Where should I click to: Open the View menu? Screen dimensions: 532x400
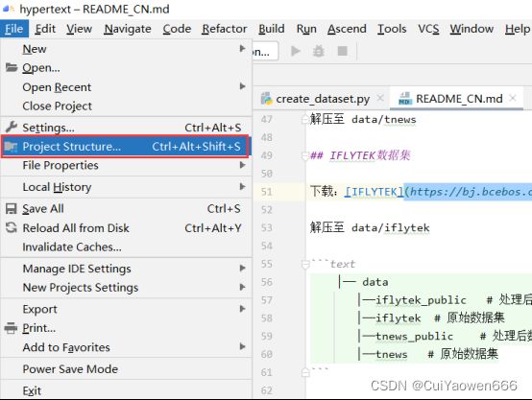pos(79,29)
